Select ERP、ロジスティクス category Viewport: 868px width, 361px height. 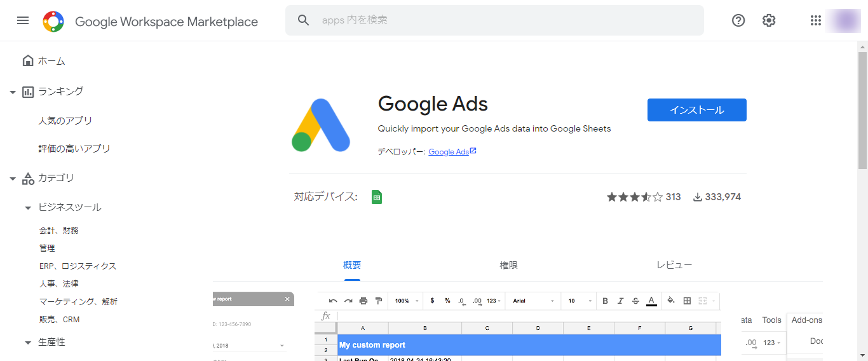pyautogui.click(x=78, y=266)
